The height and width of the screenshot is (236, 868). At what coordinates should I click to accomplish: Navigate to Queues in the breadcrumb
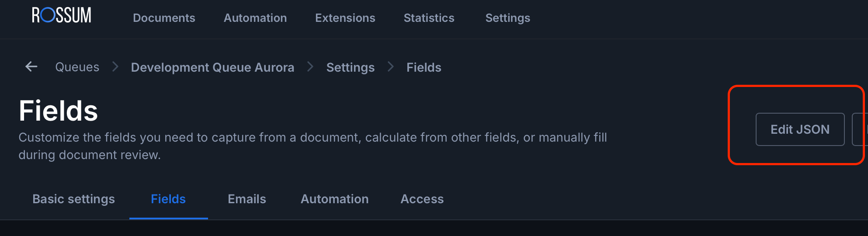coord(77,67)
